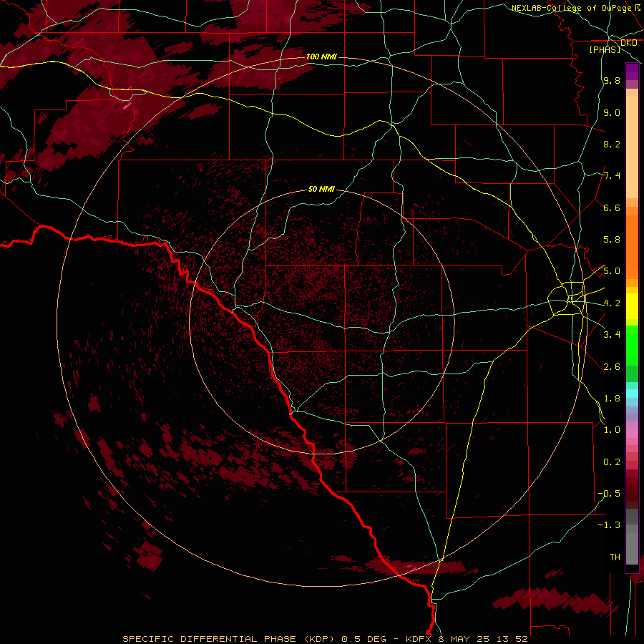Click the 100 NMI range ring label

[x=321, y=57]
